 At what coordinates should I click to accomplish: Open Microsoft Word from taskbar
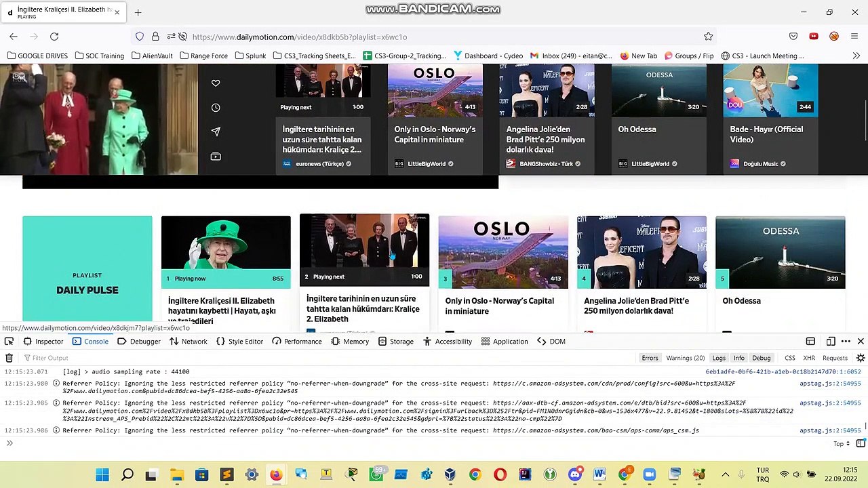599,474
